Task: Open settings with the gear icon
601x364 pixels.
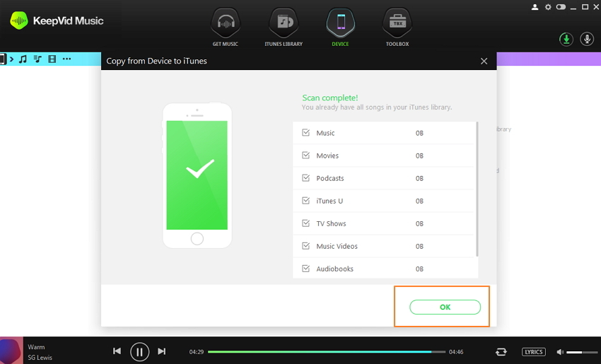Action: pos(548,7)
